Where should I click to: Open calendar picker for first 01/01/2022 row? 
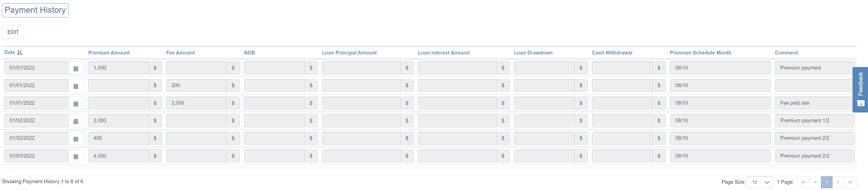click(x=76, y=68)
